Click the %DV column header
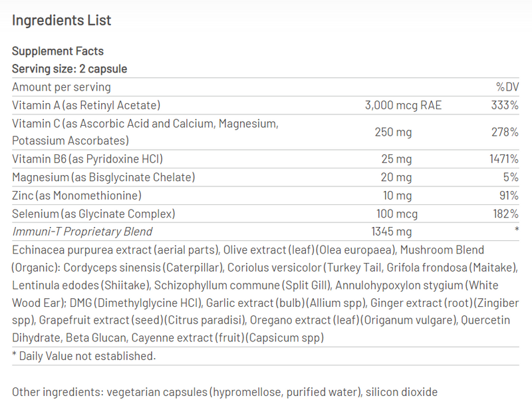The width and height of the screenshot is (532, 410). pos(507,87)
